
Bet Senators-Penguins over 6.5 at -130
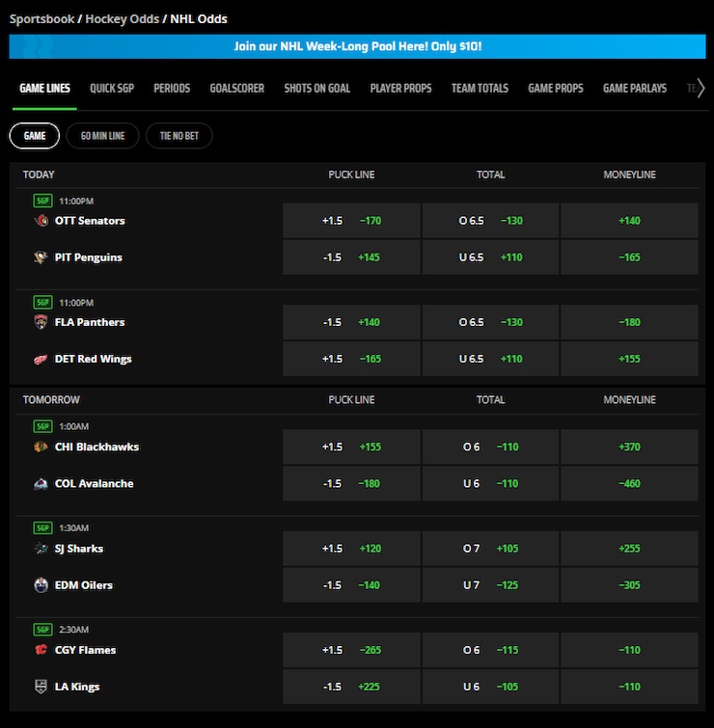point(490,221)
